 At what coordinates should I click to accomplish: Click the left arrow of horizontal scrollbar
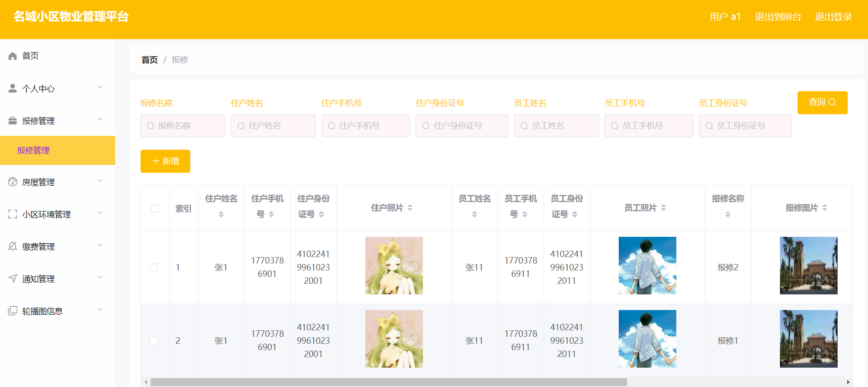tap(146, 382)
